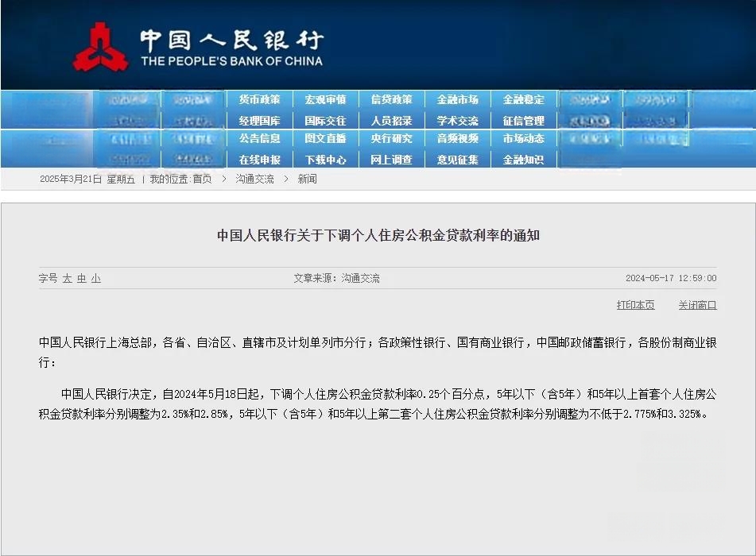Open the 下载中心 page
Image resolution: width=756 pixels, height=556 pixels.
click(x=325, y=160)
